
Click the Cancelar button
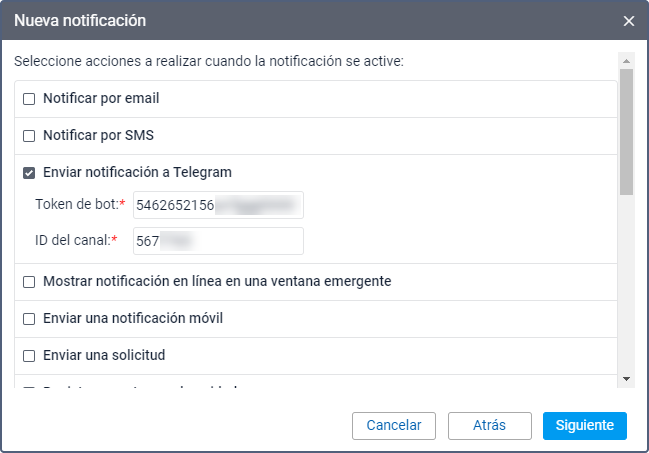[x=394, y=425]
